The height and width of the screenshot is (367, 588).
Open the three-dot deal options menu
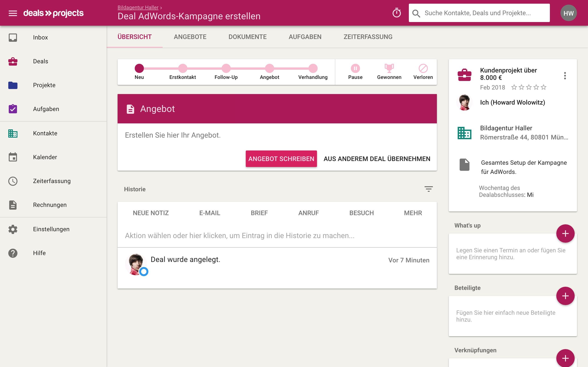[565, 76]
